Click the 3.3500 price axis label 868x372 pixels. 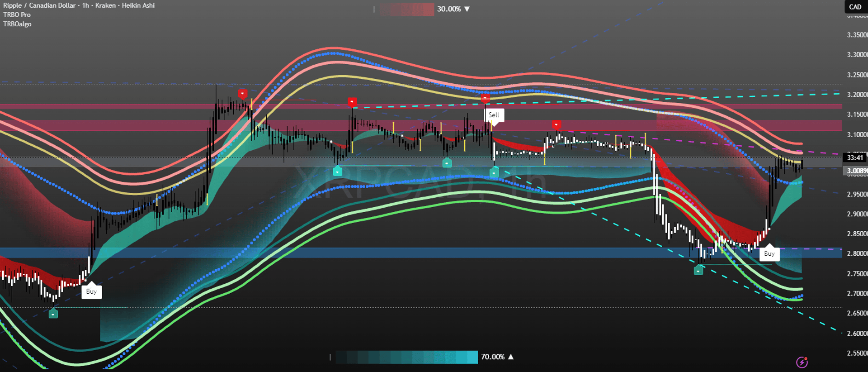tap(857, 35)
